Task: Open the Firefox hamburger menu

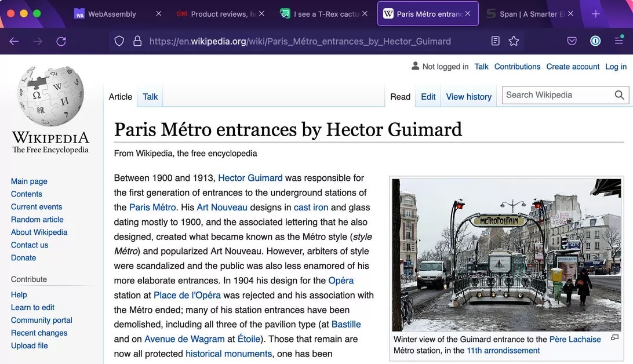Action: (x=619, y=41)
